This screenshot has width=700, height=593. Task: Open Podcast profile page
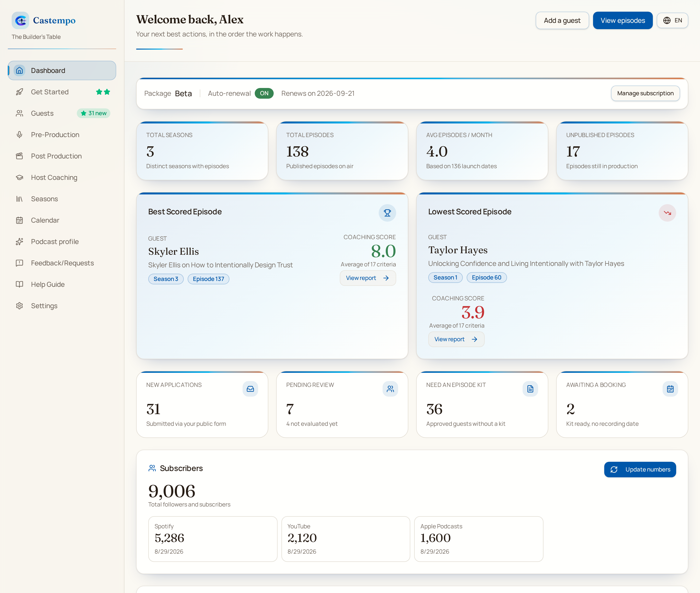tap(62, 242)
